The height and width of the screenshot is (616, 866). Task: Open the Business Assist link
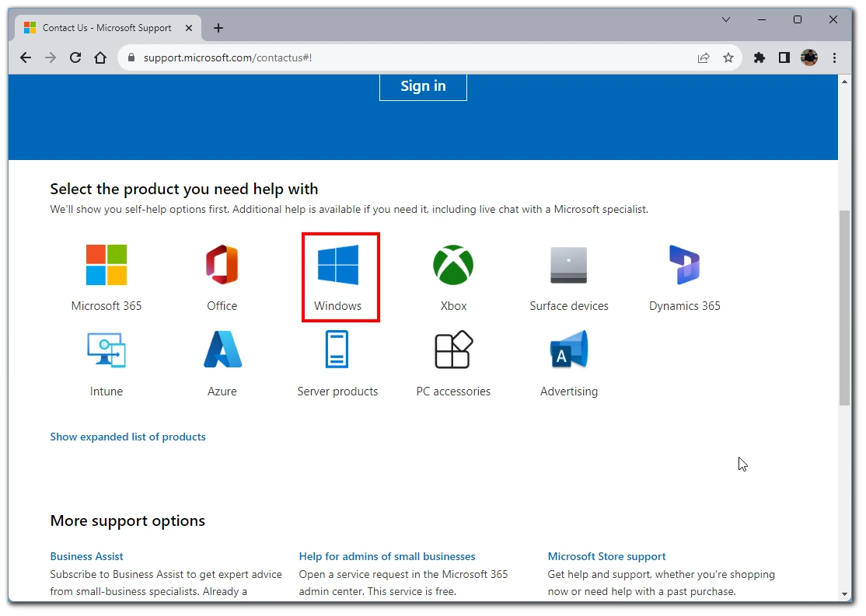coord(87,556)
